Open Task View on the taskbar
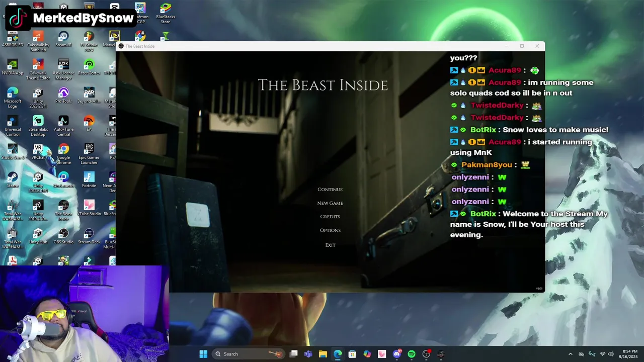 point(294,354)
